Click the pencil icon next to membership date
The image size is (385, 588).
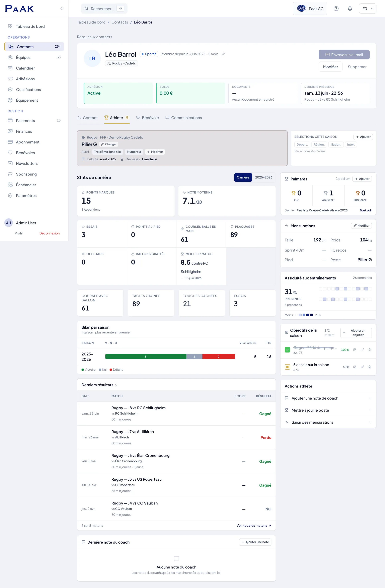[223, 54]
